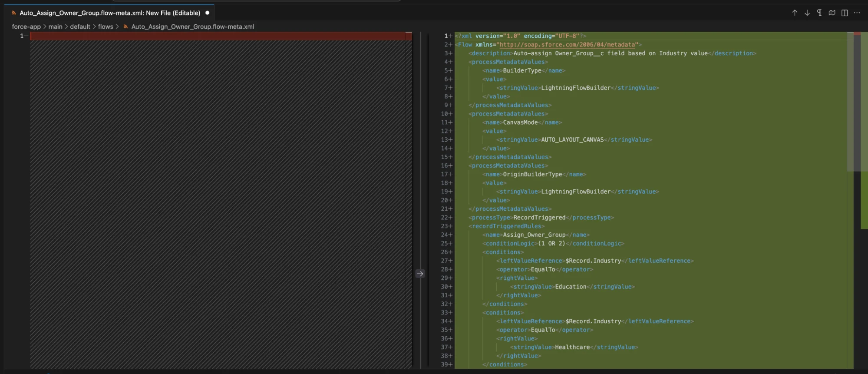
Task: Click the unsaved dot on the tab
Action: [x=208, y=13]
